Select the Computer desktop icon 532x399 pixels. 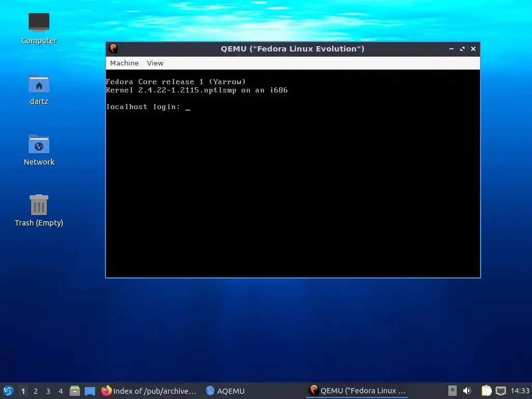[x=39, y=29]
